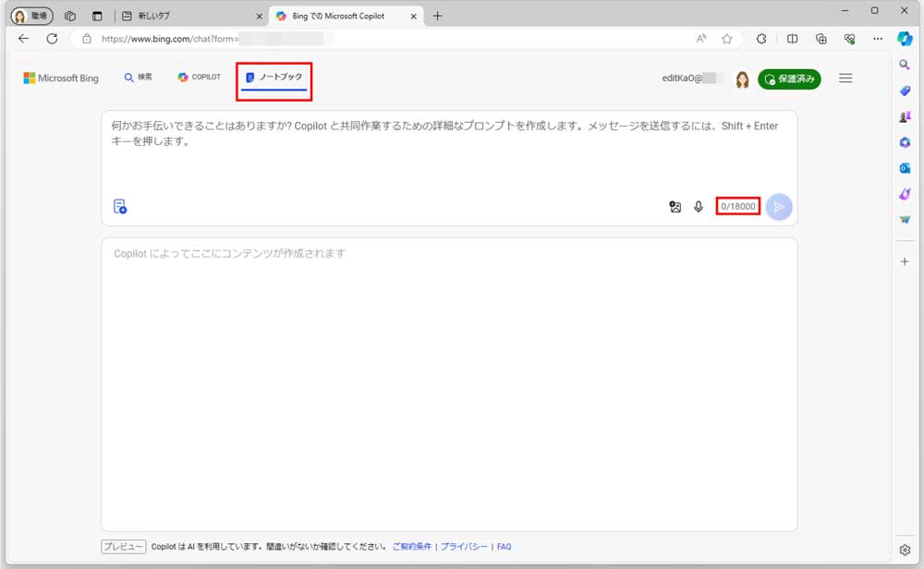Open the Bing hamburger menu
The image size is (924, 569).
pyautogui.click(x=845, y=78)
